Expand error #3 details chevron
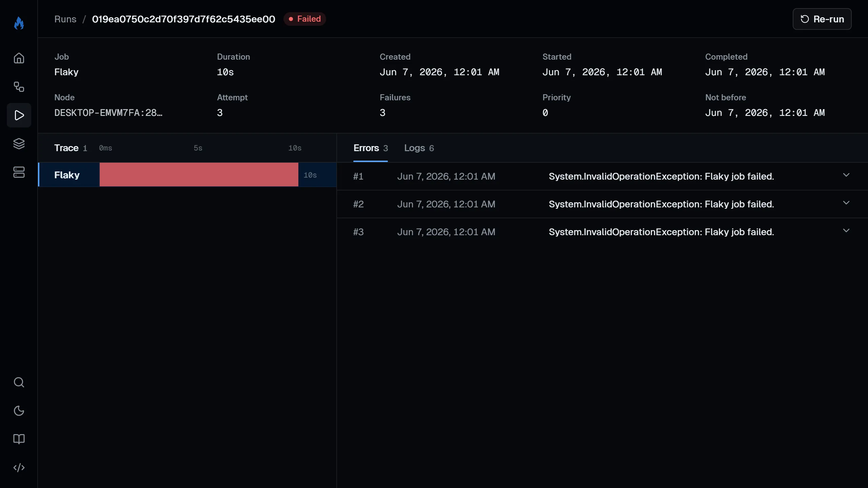The height and width of the screenshot is (488, 868). (x=846, y=230)
